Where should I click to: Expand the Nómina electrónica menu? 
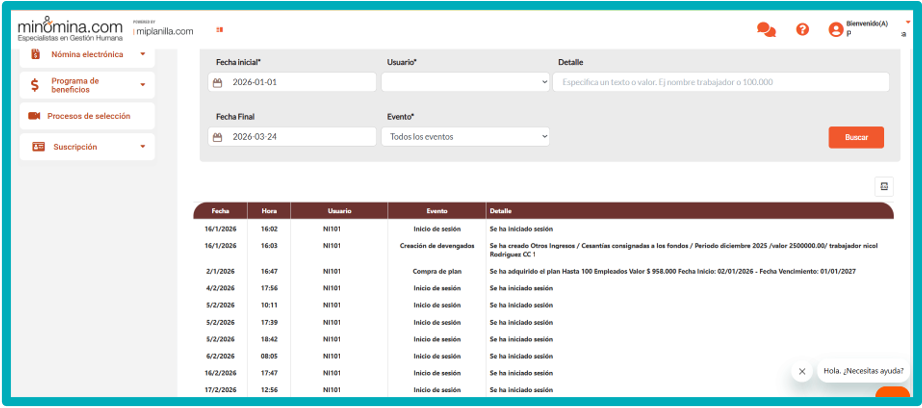[142, 55]
